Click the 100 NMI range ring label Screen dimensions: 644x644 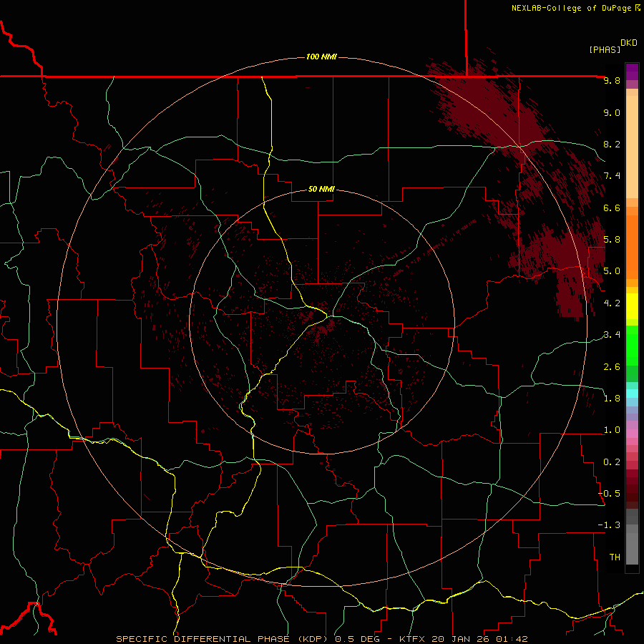[x=321, y=57]
